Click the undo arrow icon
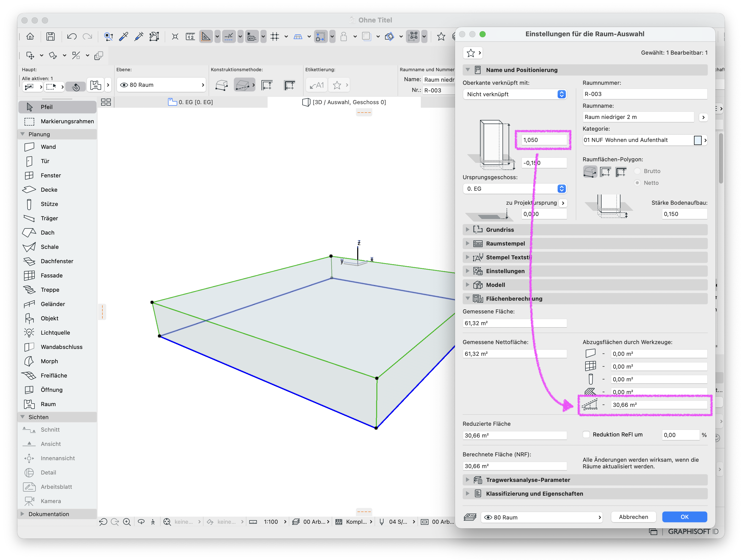The width and height of the screenshot is (742, 560). point(71,36)
